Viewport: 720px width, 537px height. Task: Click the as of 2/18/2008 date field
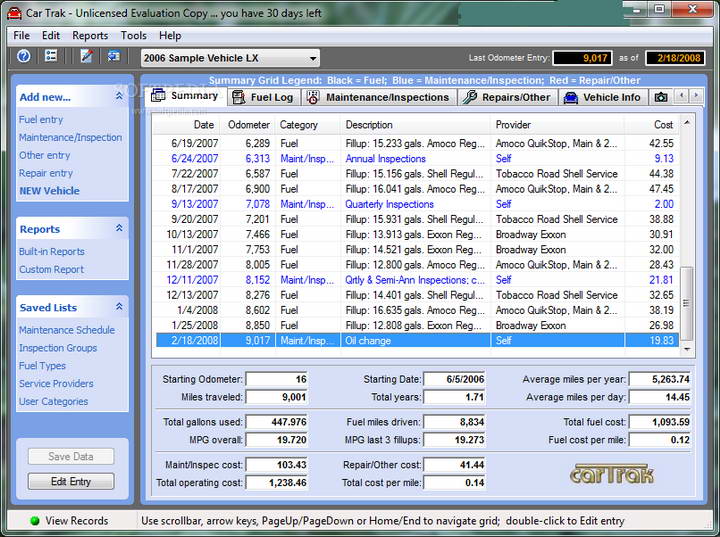(x=675, y=58)
